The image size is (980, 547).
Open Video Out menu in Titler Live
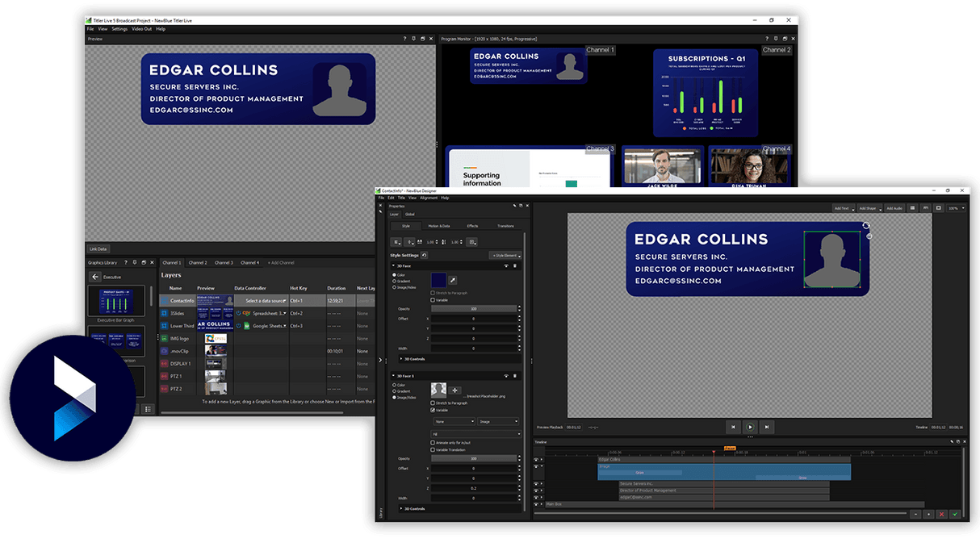click(142, 29)
